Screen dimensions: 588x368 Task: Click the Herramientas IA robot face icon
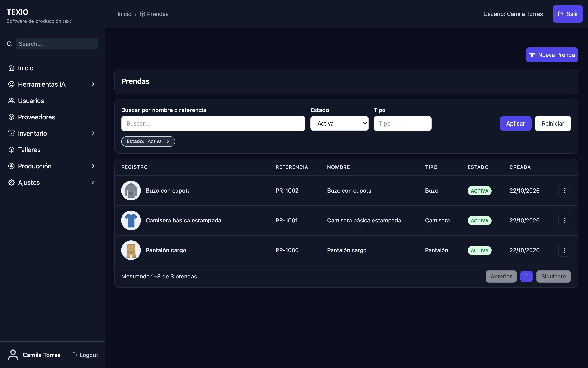pos(11,84)
